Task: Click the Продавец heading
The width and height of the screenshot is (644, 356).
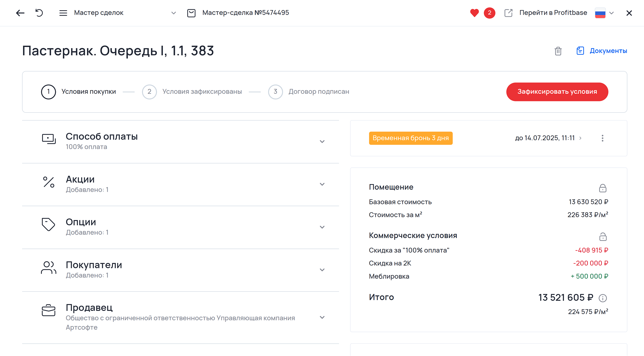Action: (x=89, y=308)
